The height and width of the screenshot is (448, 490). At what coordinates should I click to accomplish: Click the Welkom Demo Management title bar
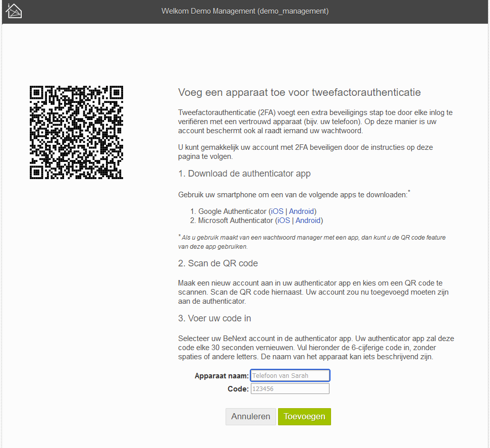245,11
